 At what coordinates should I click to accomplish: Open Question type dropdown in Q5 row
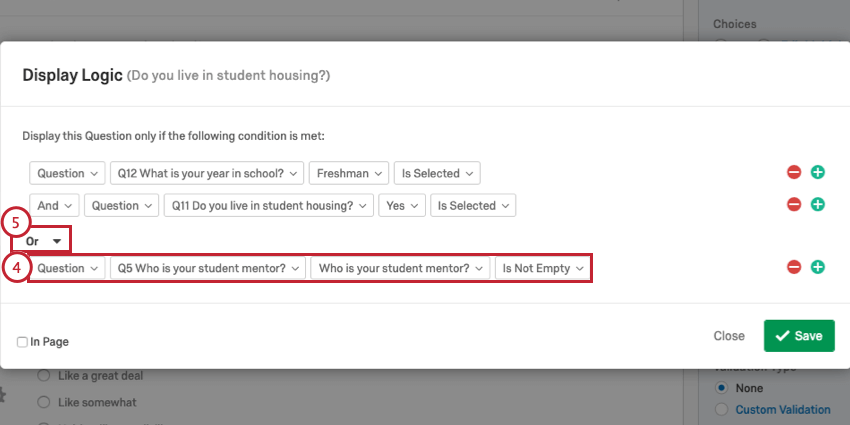click(x=67, y=268)
